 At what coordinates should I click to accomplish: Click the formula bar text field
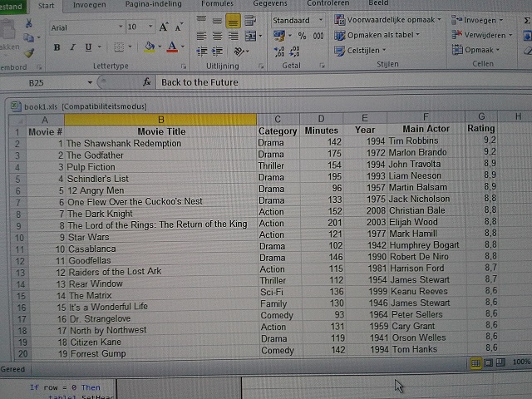343,81
